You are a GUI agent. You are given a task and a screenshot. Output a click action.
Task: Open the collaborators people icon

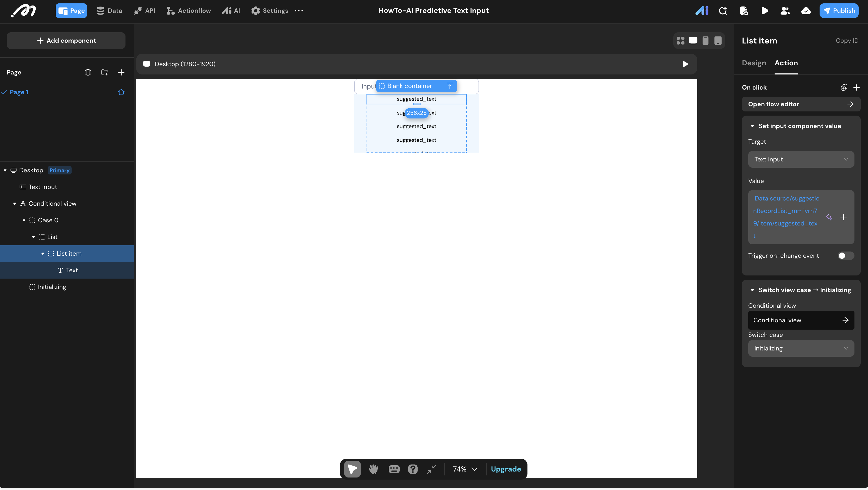pyautogui.click(x=785, y=11)
